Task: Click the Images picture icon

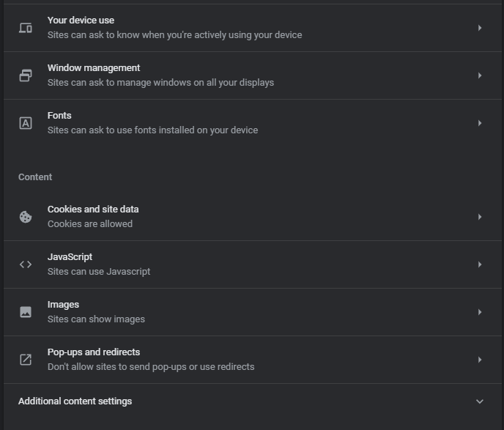Action: pos(26,312)
